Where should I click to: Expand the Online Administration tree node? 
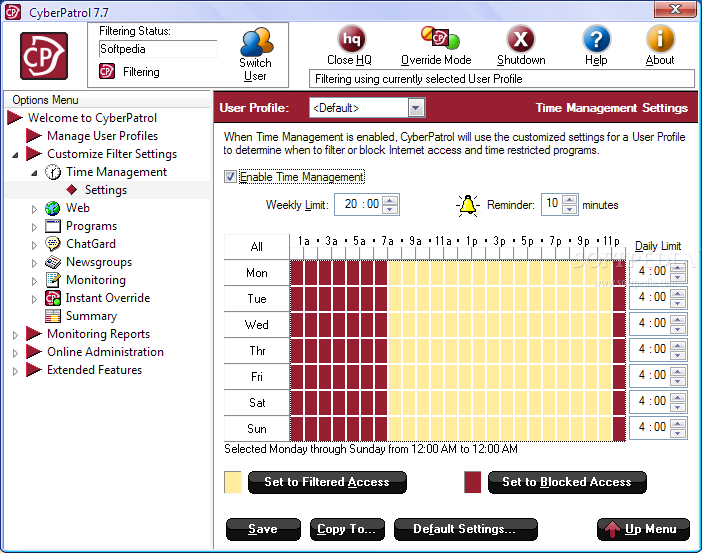point(16,353)
